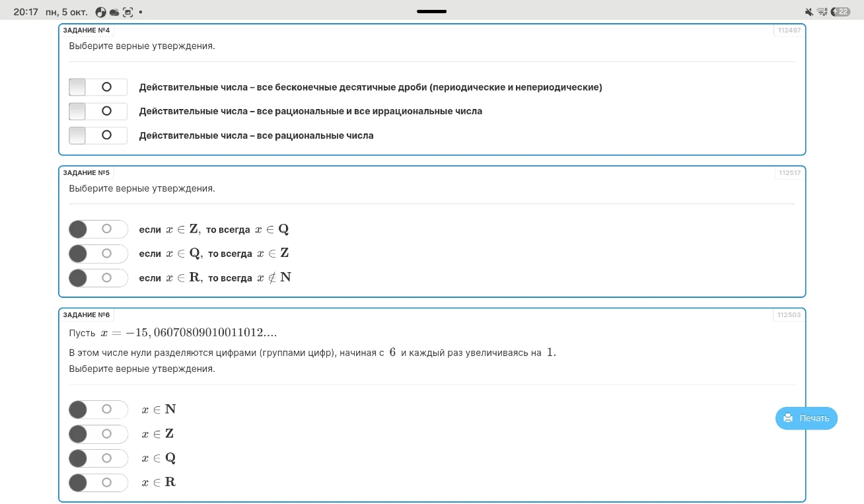Click the statement 'если x ∈ R, то всегда x ∉ N'

pos(215,278)
